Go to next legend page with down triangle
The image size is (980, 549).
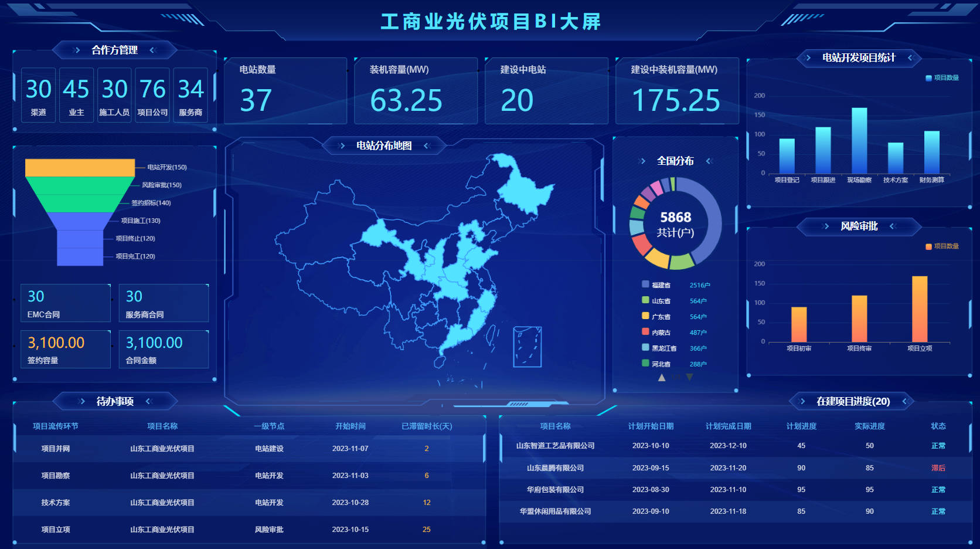point(689,378)
